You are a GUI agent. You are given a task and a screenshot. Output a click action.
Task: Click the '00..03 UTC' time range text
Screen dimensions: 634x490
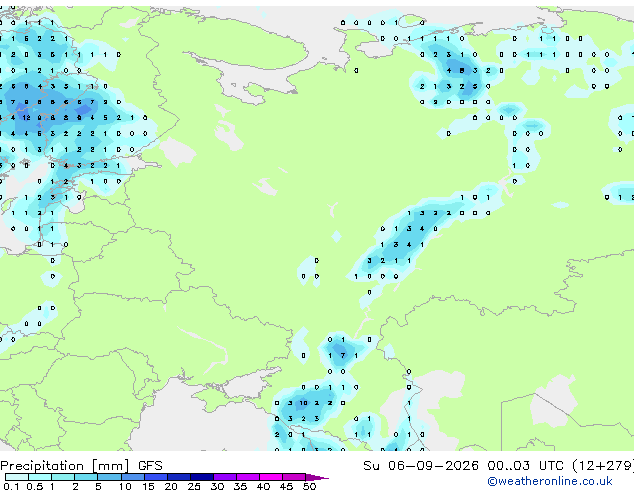(525, 466)
